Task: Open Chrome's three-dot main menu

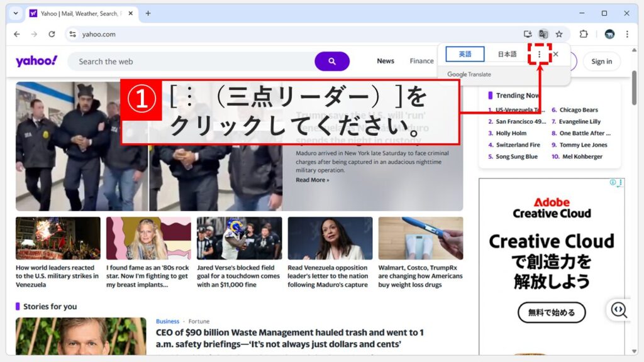Action: [627, 34]
